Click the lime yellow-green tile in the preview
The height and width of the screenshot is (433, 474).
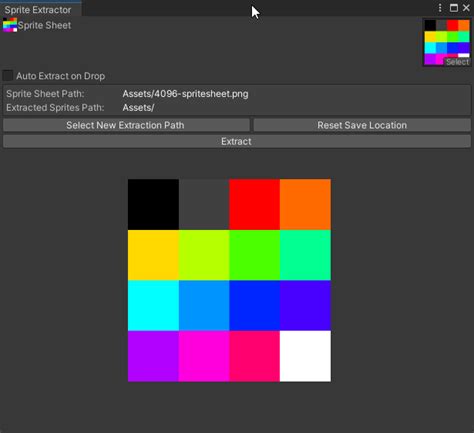204,255
